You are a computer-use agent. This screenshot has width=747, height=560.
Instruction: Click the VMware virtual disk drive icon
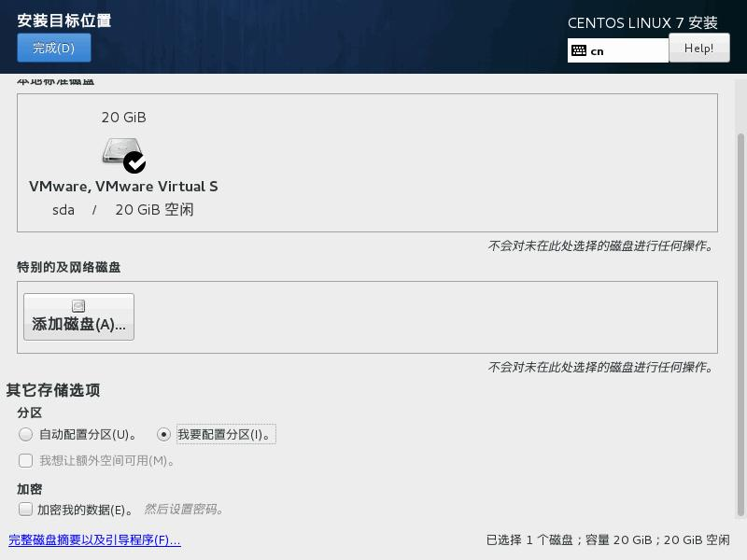122,151
